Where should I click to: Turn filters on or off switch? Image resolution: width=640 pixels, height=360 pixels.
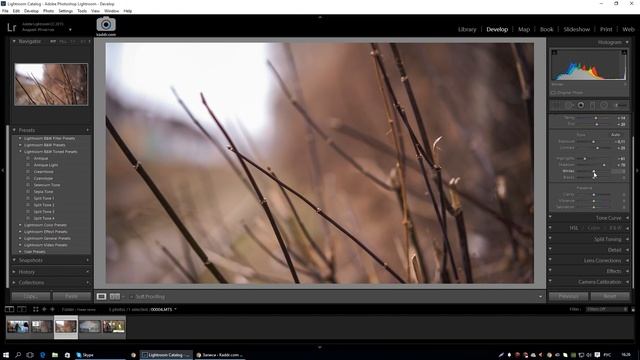[633, 309]
